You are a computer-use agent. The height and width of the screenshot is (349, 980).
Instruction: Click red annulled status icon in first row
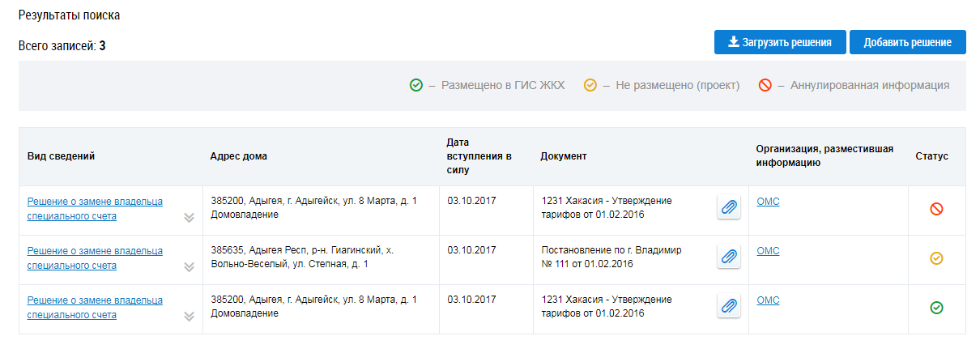pos(936,209)
